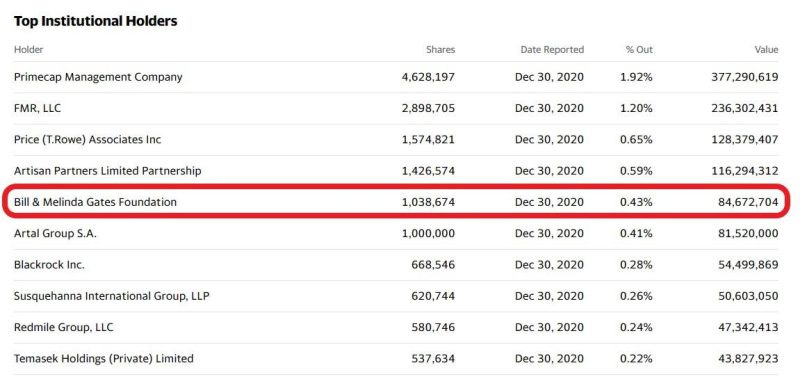Image resolution: width=800 pixels, height=386 pixels.
Task: Click shares value 537,634
Action: (x=433, y=358)
